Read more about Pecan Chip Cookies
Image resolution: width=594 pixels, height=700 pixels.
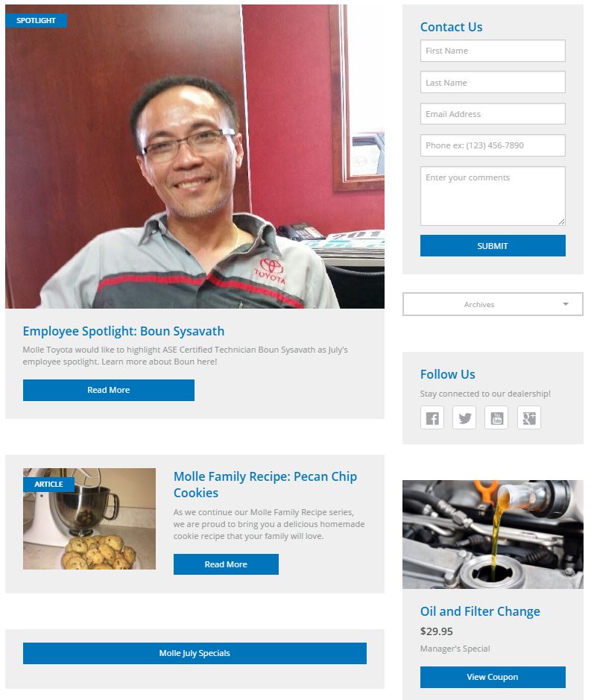coord(226,564)
